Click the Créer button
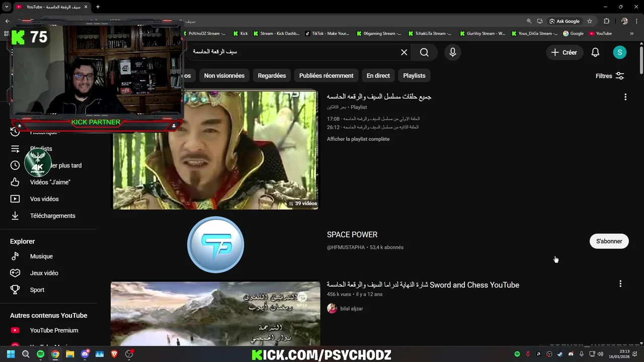The width and height of the screenshot is (644, 362). tap(564, 52)
